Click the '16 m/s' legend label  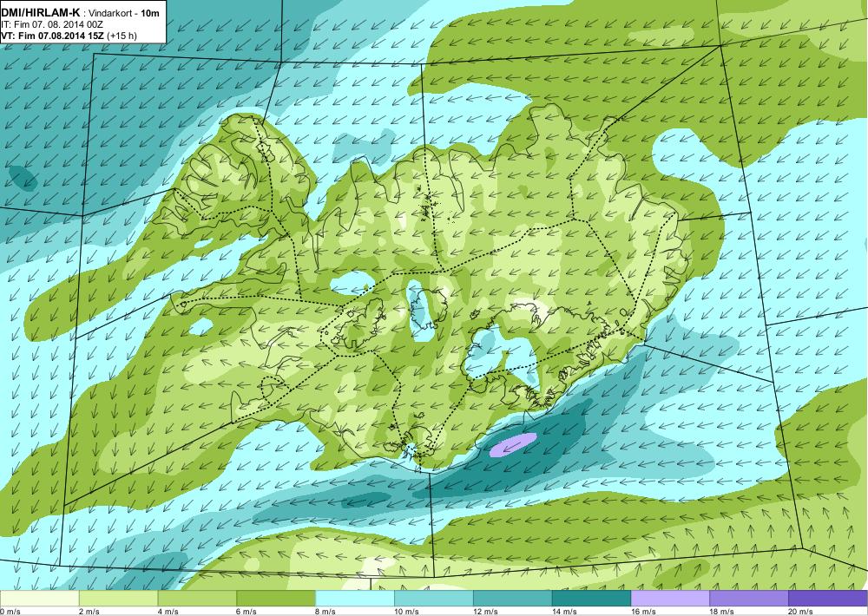point(644,611)
